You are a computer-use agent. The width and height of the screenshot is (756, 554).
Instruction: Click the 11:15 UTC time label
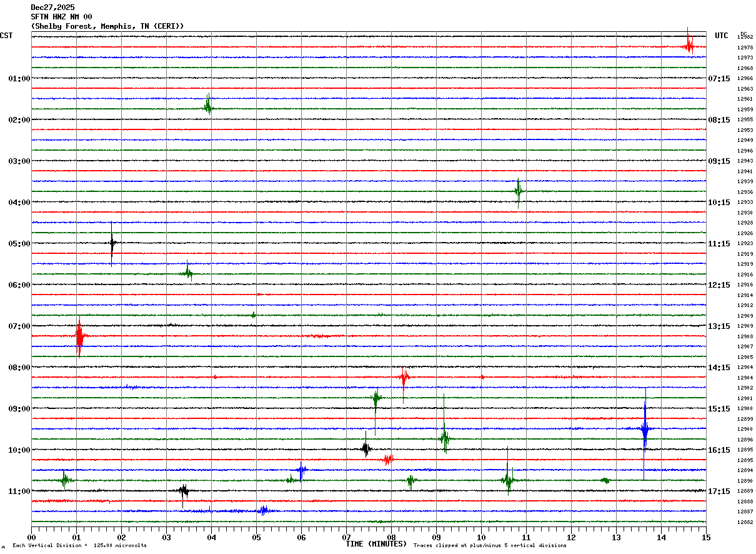pyautogui.click(x=719, y=244)
